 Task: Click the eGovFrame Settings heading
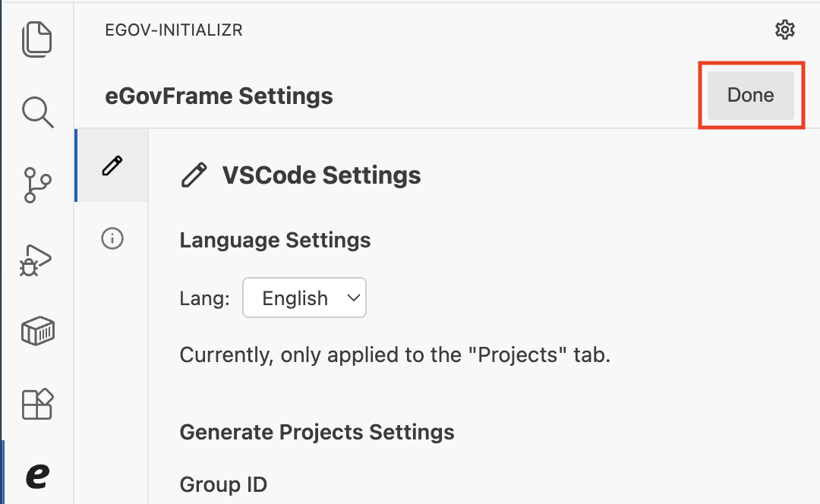(219, 96)
